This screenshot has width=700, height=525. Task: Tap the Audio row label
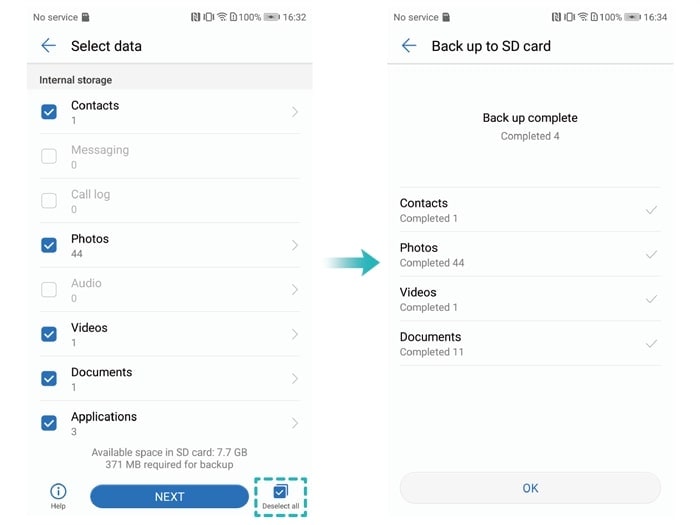[x=86, y=283]
